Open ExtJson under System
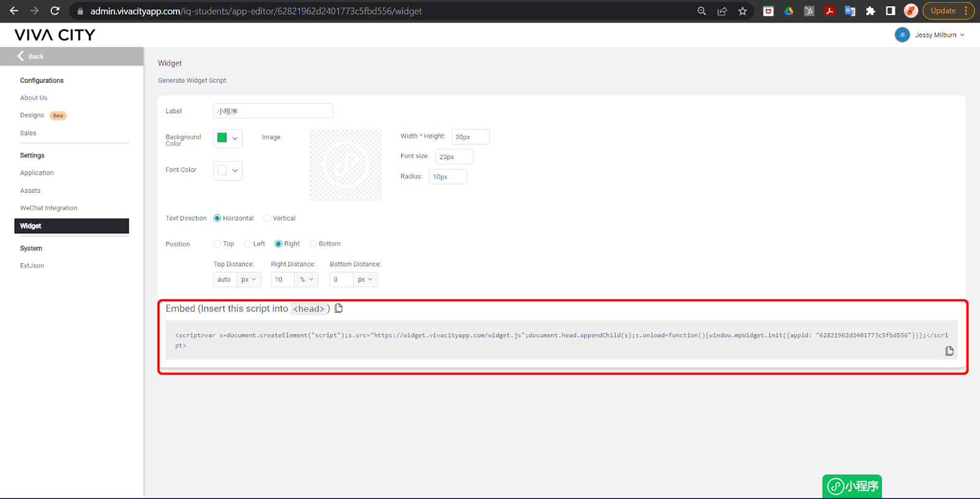 [x=32, y=266]
